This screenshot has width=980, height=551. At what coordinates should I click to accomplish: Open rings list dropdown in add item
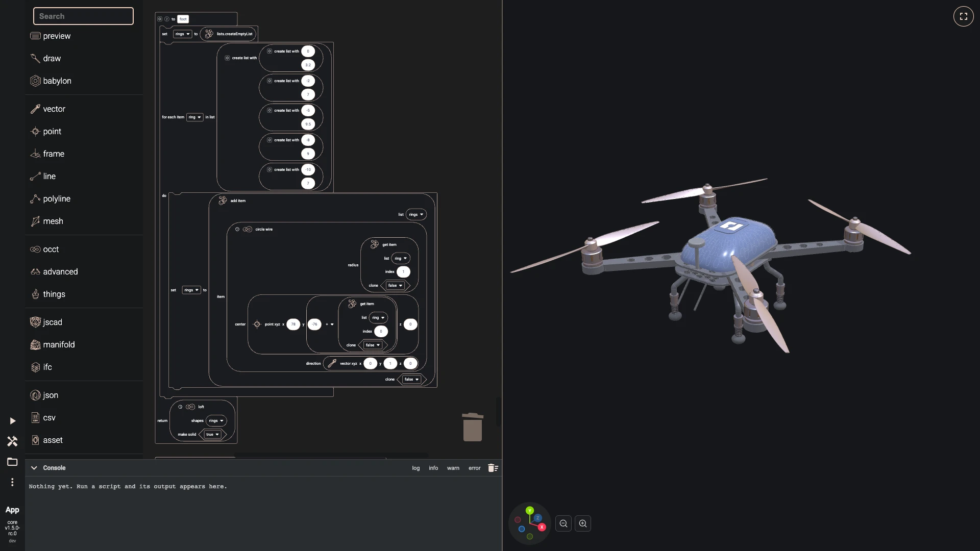(x=416, y=215)
